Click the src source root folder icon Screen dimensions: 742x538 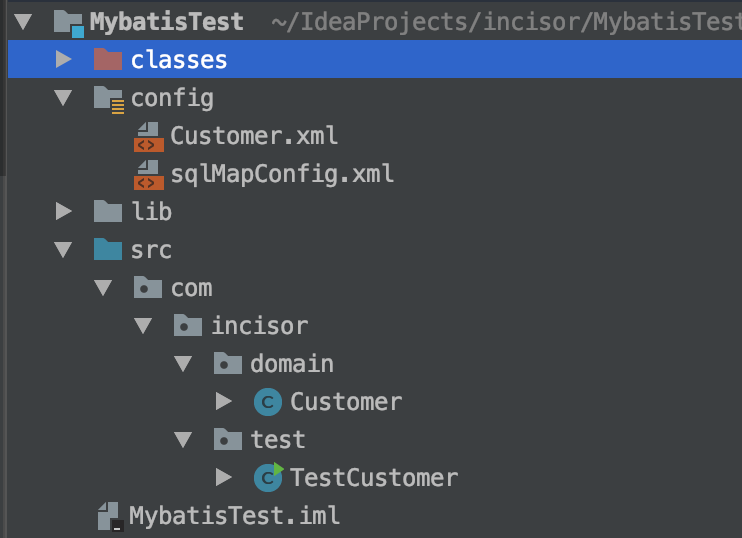(107, 249)
